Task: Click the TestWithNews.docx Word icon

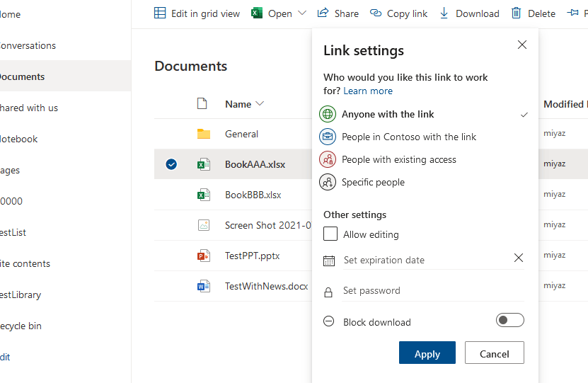Action: [204, 286]
